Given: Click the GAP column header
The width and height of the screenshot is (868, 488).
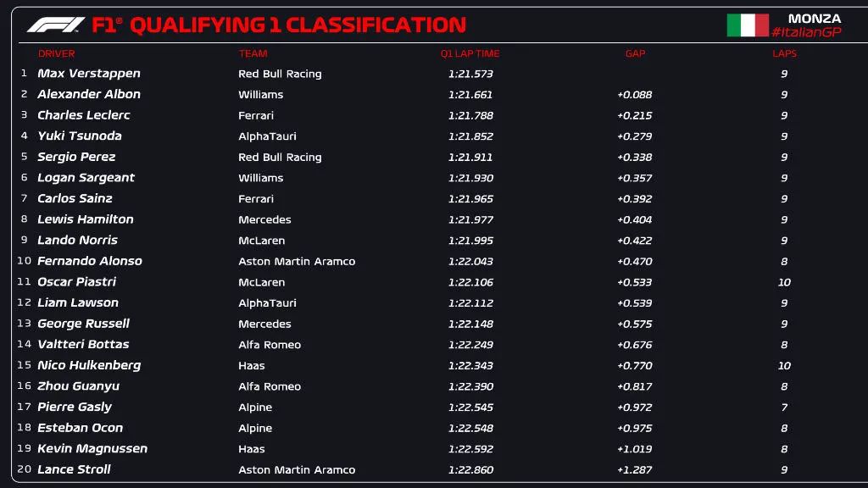Looking at the screenshot, I should [x=635, y=53].
